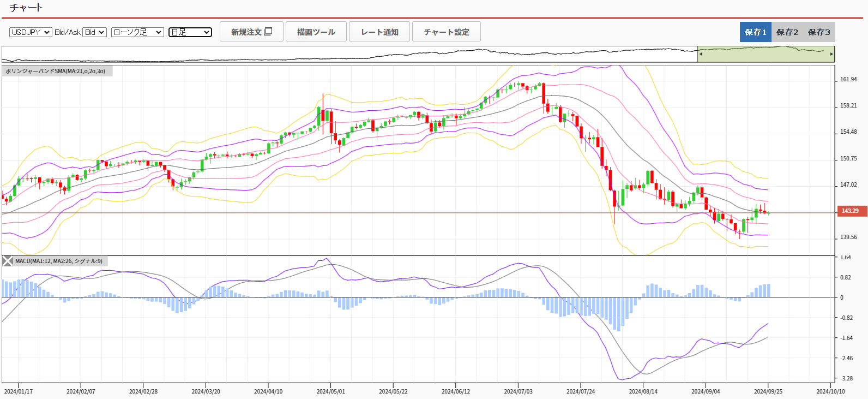Click the 2024/08/14 date axis label
Image resolution: width=868 pixels, height=399 pixels.
643,391
